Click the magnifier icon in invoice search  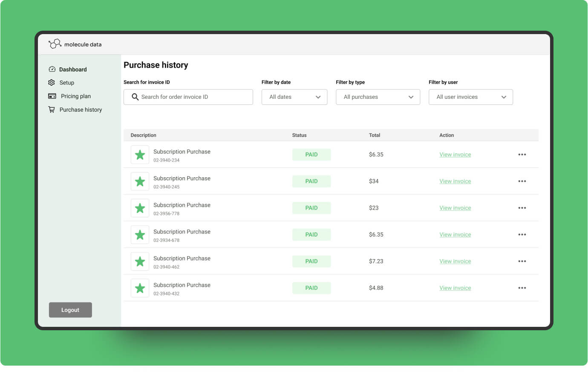[135, 97]
